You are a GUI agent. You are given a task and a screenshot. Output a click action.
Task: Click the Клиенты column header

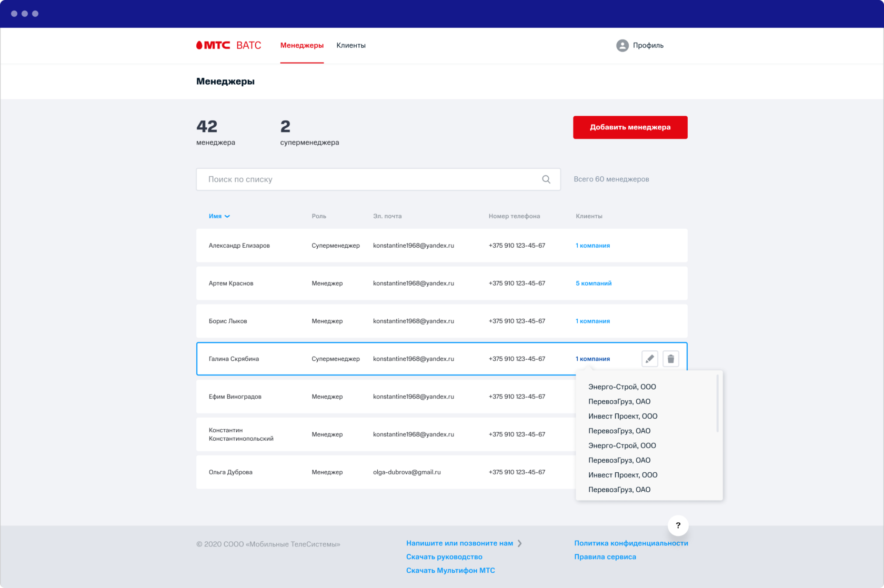click(589, 216)
